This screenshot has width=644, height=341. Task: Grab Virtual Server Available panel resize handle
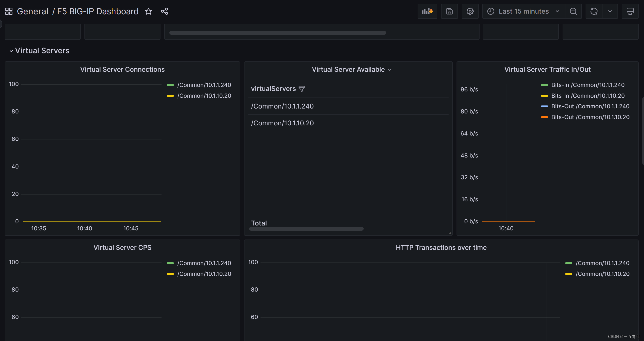click(x=450, y=233)
